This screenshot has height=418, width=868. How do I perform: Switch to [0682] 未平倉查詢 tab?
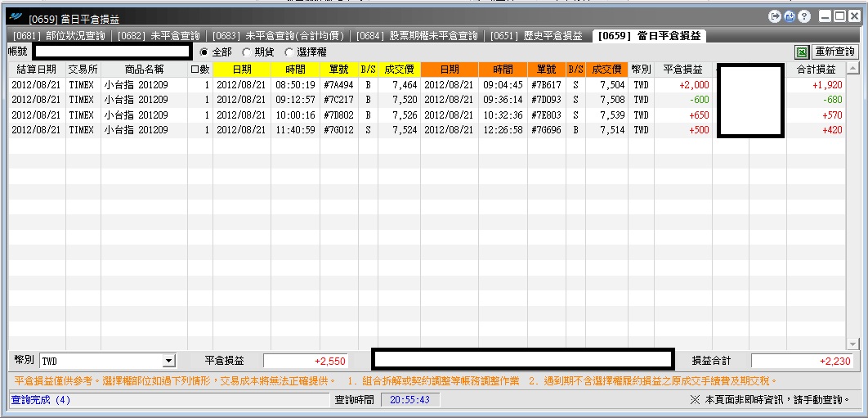click(159, 36)
